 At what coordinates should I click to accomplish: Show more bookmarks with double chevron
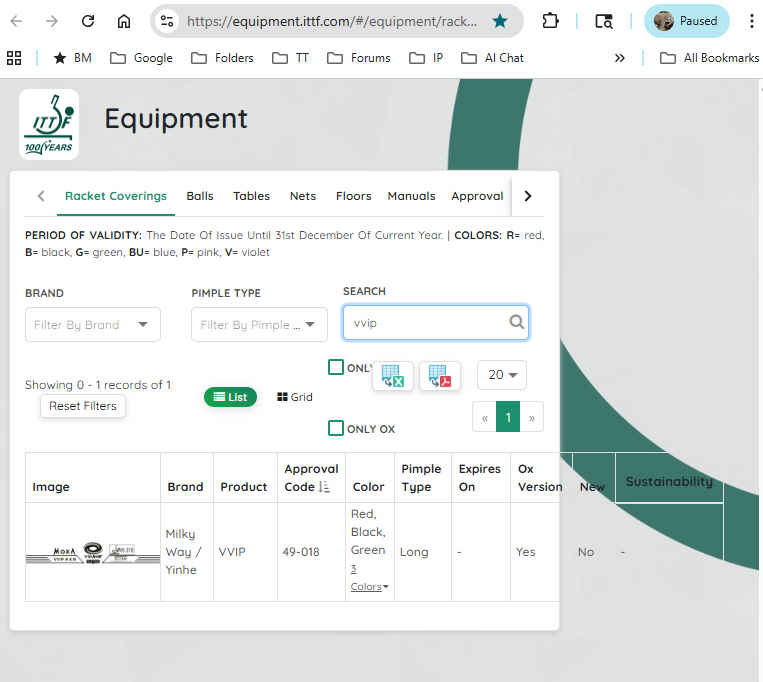click(x=619, y=58)
